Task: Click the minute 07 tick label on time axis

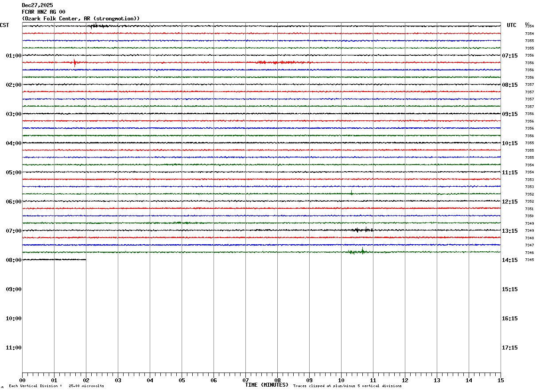Action: [x=245, y=380]
